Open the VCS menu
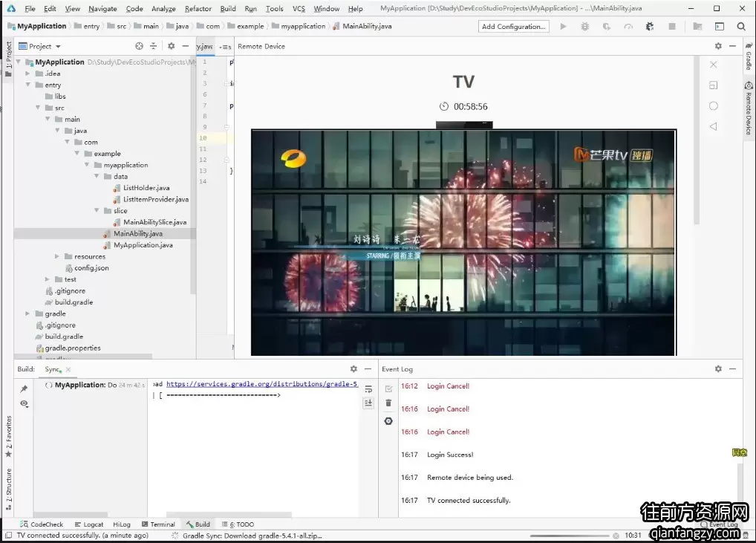 tap(299, 9)
